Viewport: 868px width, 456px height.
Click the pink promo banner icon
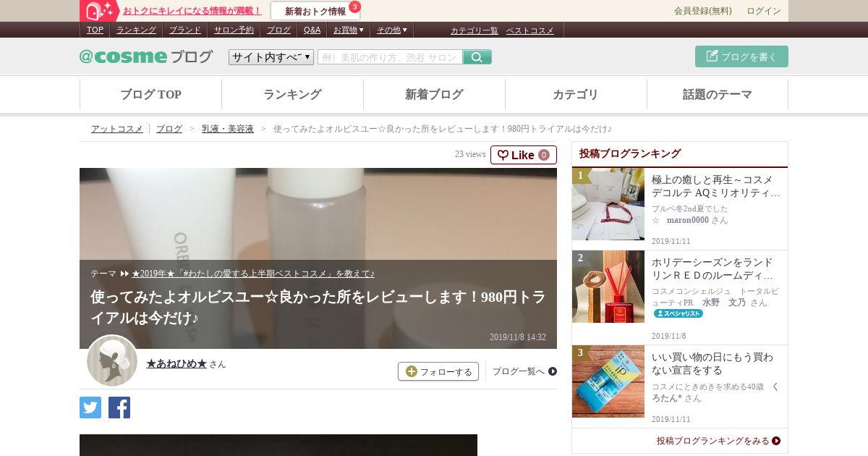(99, 11)
